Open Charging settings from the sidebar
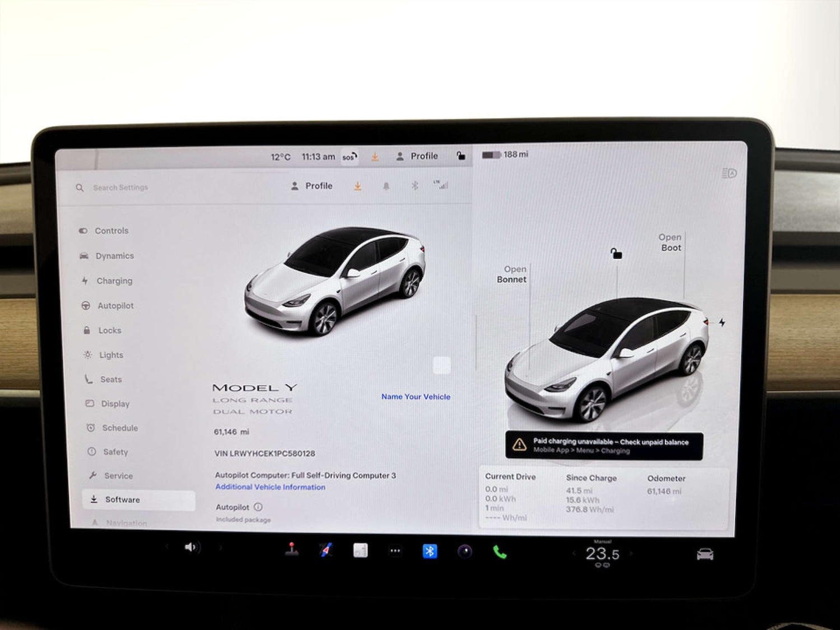840x630 pixels. 115,281
